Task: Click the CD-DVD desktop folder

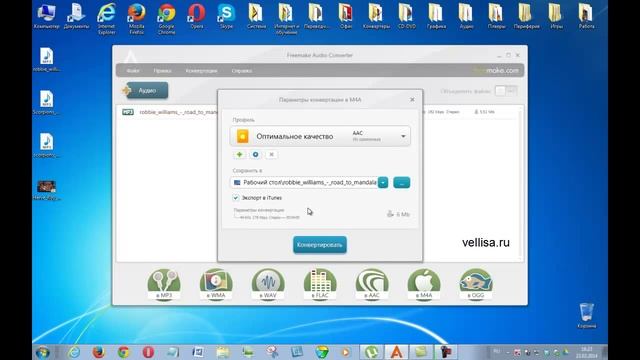Action: pos(407,16)
